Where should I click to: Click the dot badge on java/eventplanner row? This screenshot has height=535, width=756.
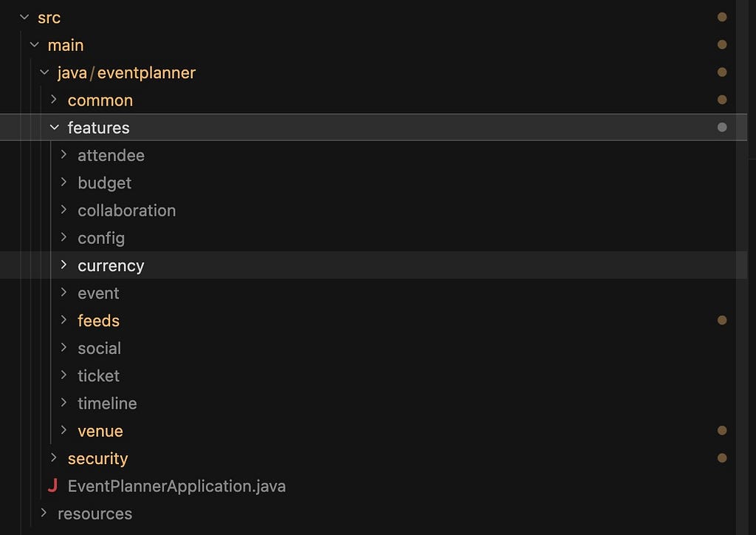coord(722,72)
